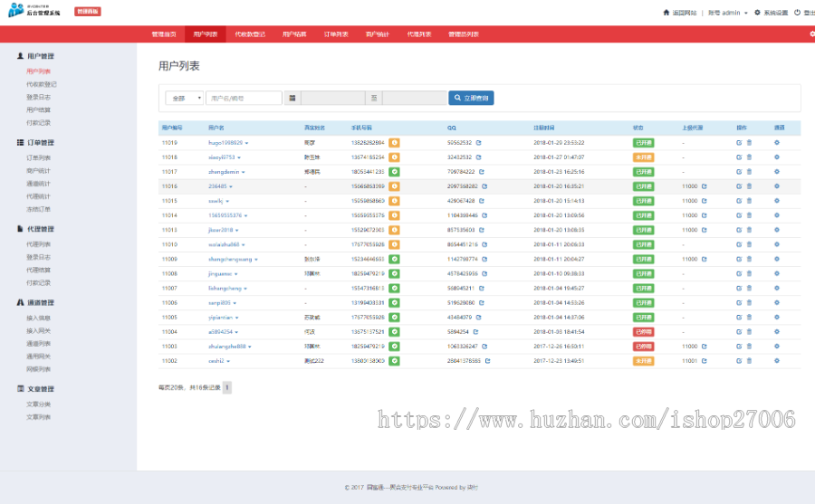Open 订单列表 in the red navigation bar
The width and height of the screenshot is (815, 504).
(336, 34)
